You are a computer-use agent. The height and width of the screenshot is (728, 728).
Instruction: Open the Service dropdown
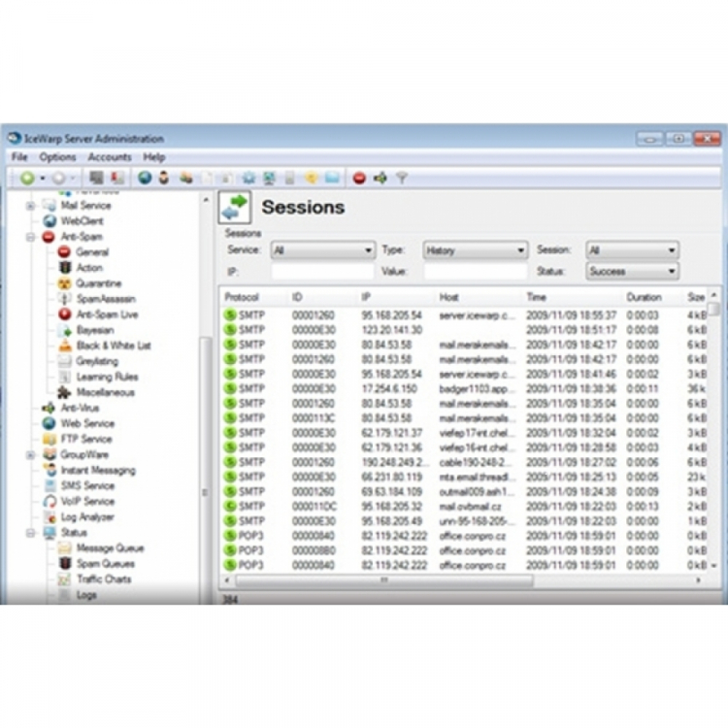323,250
